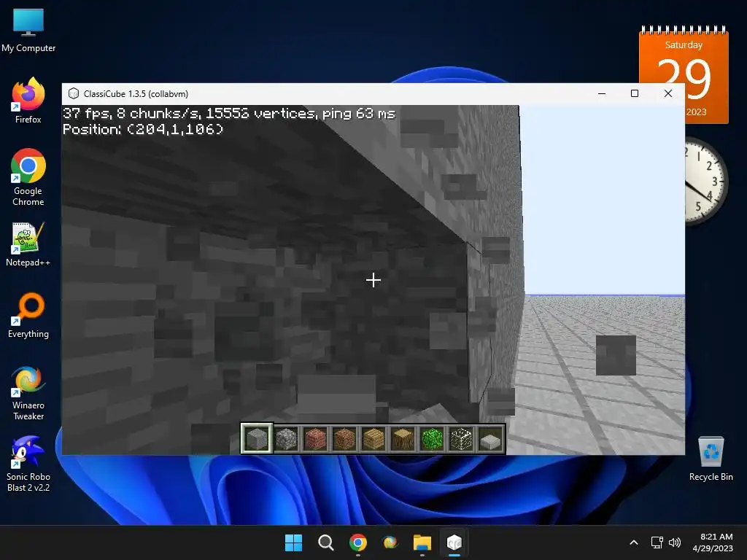The width and height of the screenshot is (747, 560).
Task: Select the stone block in the hotbar
Action: coord(256,438)
